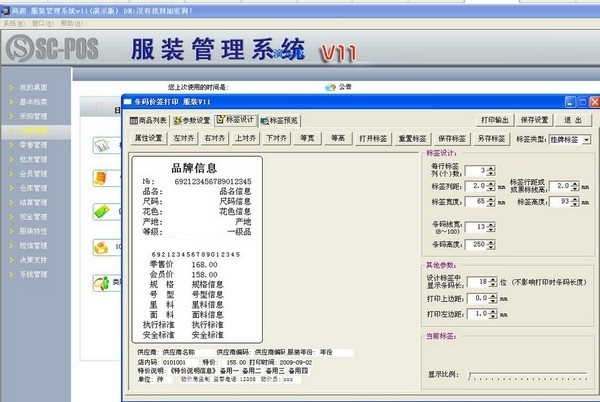Click arrow bullet beside 我的桌面 in sidebar

coord(11,88)
